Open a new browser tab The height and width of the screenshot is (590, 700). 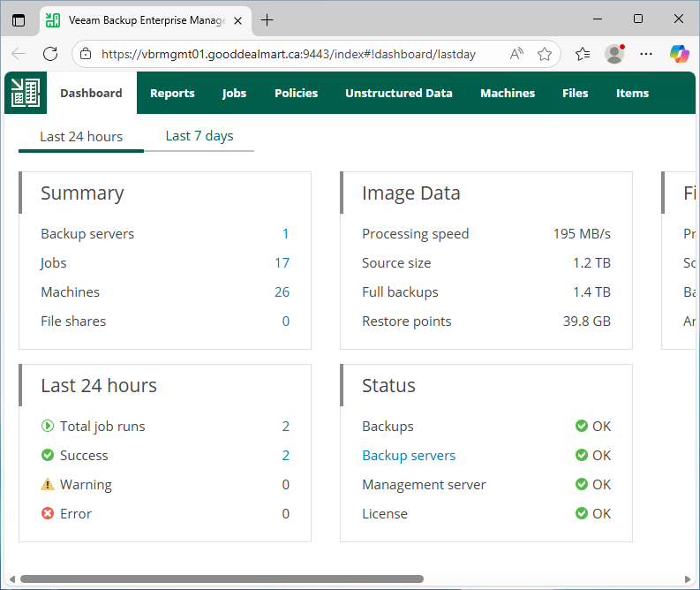coord(267,19)
